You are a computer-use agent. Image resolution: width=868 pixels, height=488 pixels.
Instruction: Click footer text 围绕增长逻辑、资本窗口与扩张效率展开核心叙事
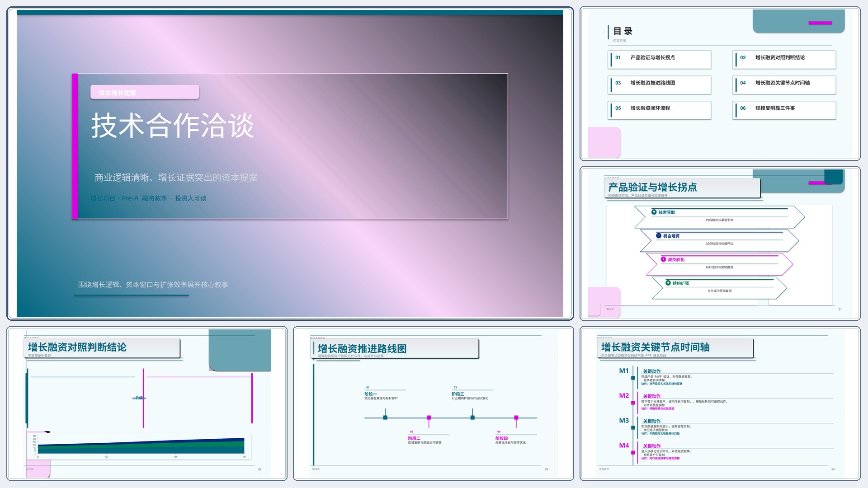(153, 285)
